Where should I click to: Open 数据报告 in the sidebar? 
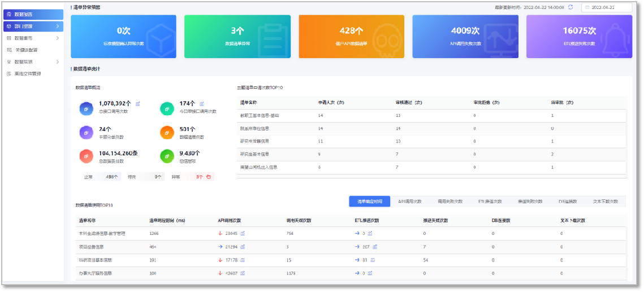[x=33, y=14]
